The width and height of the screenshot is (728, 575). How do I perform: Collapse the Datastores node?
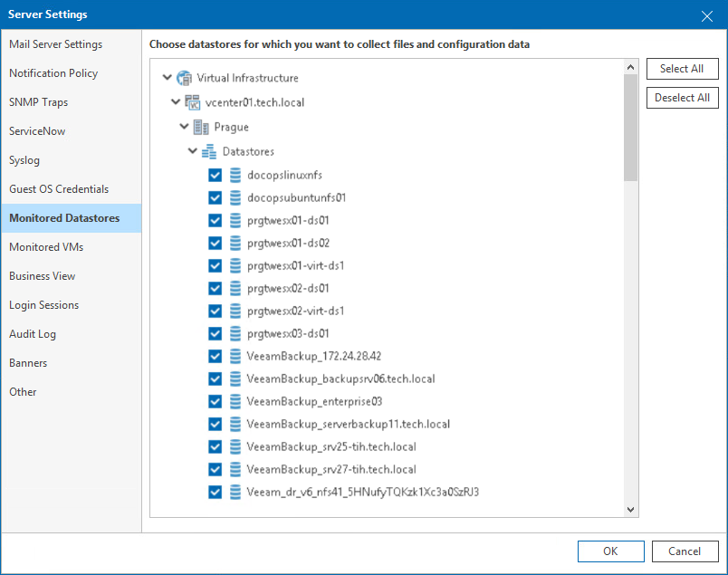pos(194,150)
